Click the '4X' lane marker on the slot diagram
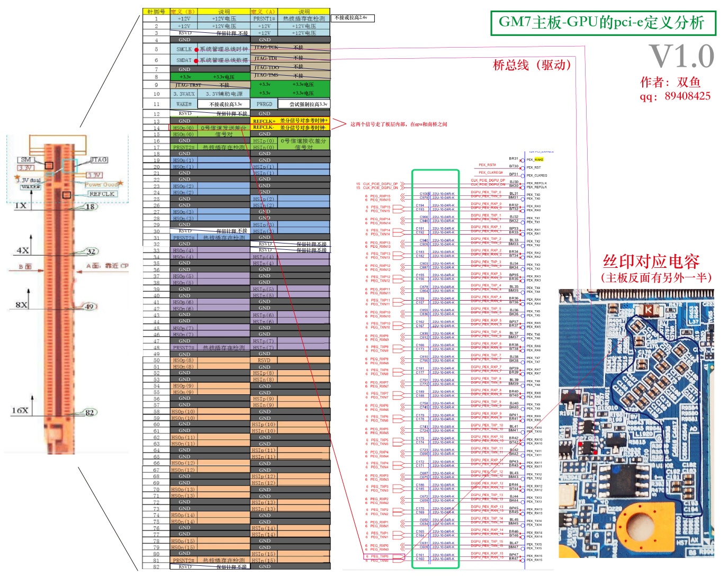The height and width of the screenshot is (577, 728). [23, 250]
